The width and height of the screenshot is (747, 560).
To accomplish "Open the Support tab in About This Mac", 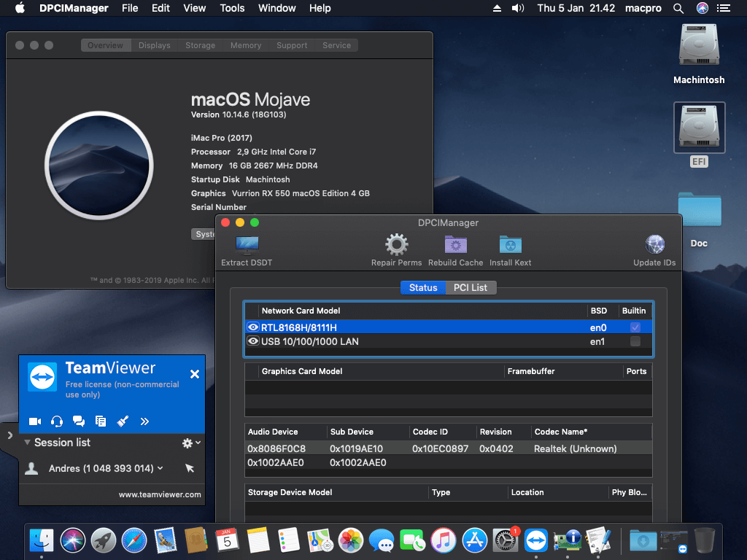I will tap(292, 45).
